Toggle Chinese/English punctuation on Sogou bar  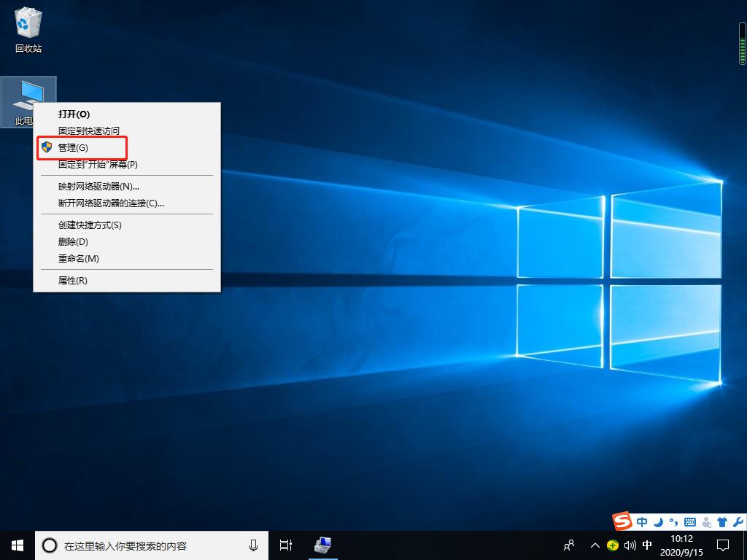[673, 521]
